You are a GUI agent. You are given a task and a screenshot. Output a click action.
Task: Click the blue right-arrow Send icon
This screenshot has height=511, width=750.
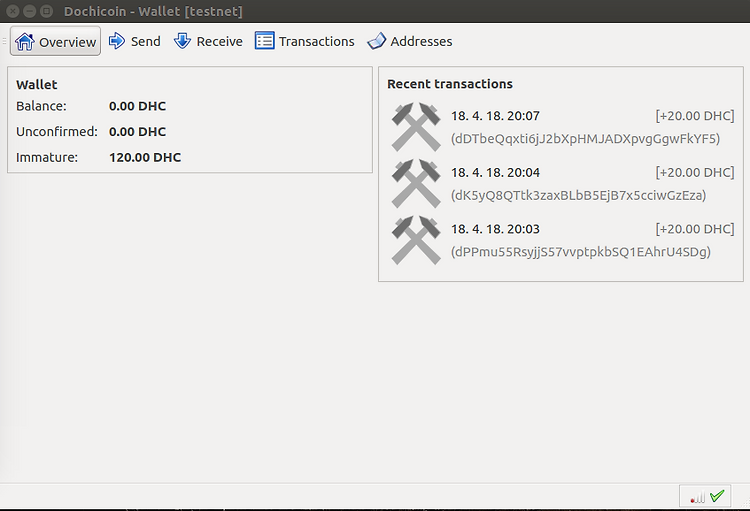coord(117,41)
